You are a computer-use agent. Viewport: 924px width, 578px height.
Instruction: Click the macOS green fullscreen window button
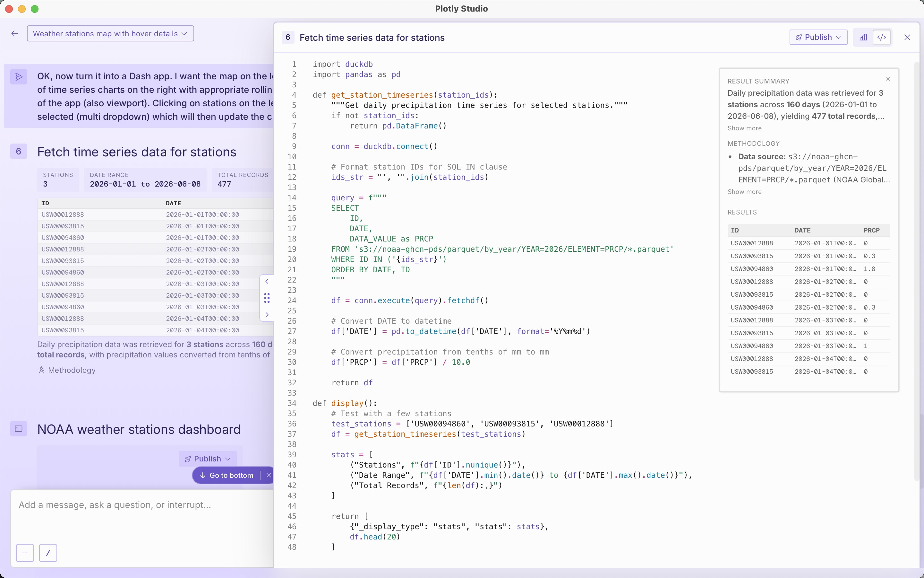[35, 9]
